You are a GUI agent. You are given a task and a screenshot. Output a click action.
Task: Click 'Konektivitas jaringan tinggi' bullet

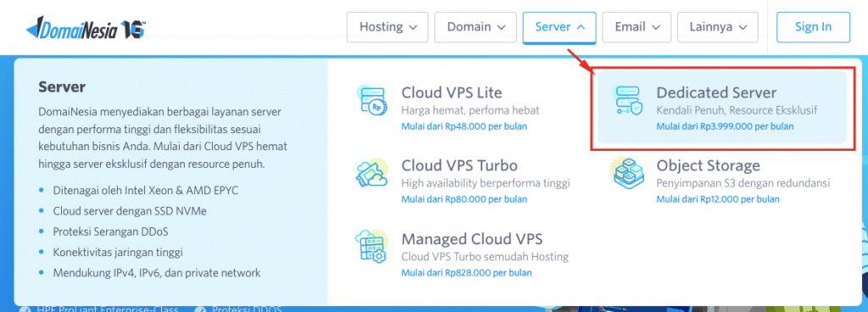(x=118, y=253)
